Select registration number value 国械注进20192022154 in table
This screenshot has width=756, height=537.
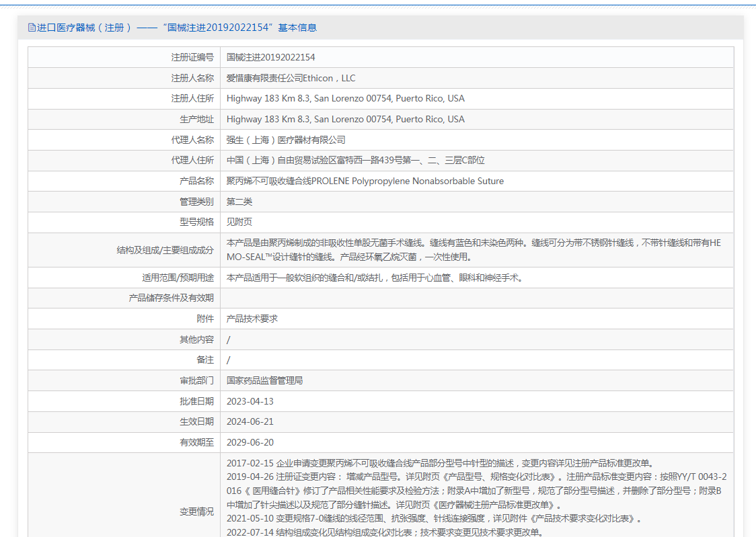270,57
